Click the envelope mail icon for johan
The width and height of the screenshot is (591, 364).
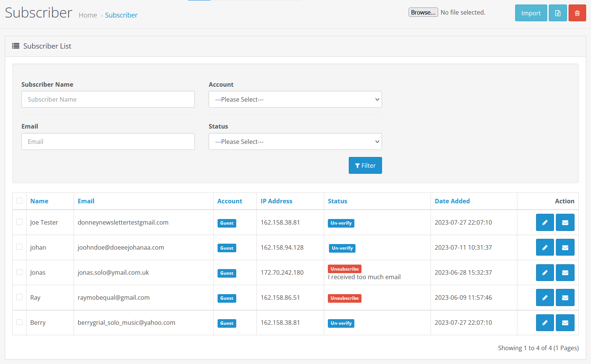coord(565,247)
